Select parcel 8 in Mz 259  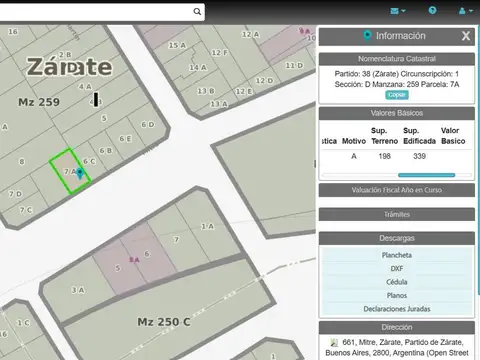[x=22, y=162]
